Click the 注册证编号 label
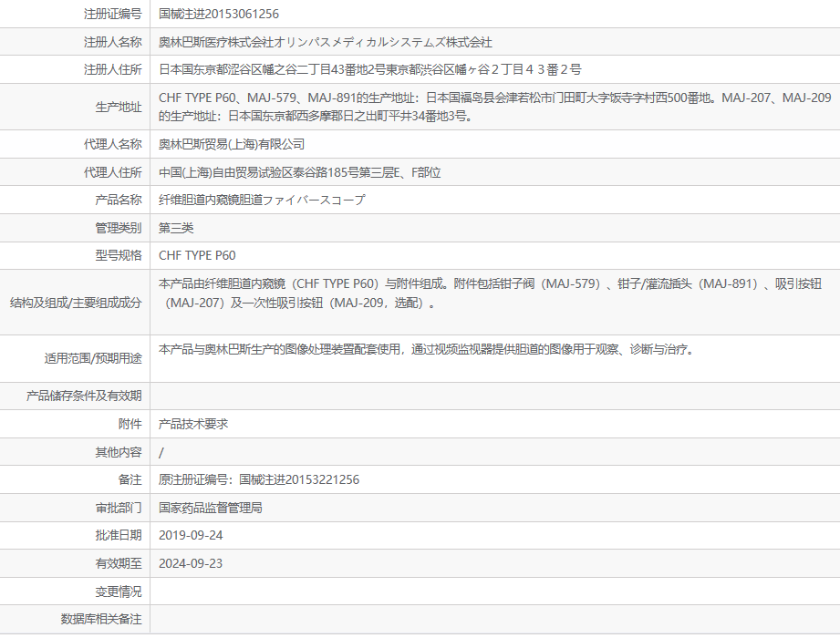Viewport: 840px width, 638px height. point(112,14)
